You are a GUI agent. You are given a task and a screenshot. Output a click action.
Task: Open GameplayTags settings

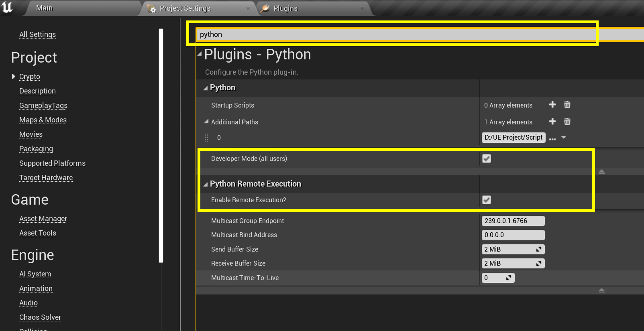point(43,106)
